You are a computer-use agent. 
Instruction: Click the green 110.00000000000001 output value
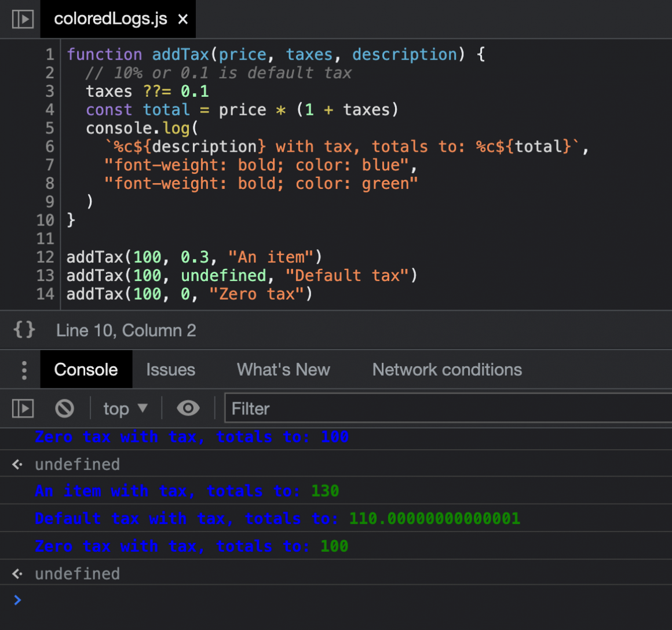point(434,518)
